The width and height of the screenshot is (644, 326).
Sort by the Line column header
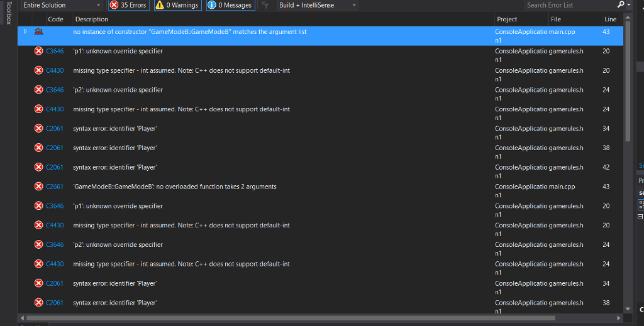click(x=610, y=19)
